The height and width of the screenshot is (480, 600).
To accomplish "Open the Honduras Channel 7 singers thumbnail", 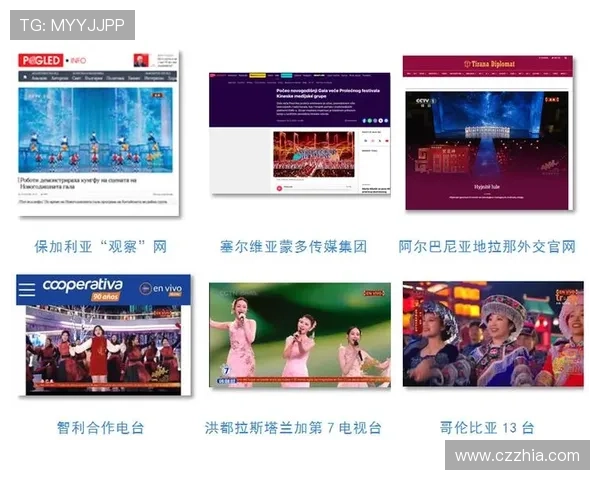I will tap(300, 335).
